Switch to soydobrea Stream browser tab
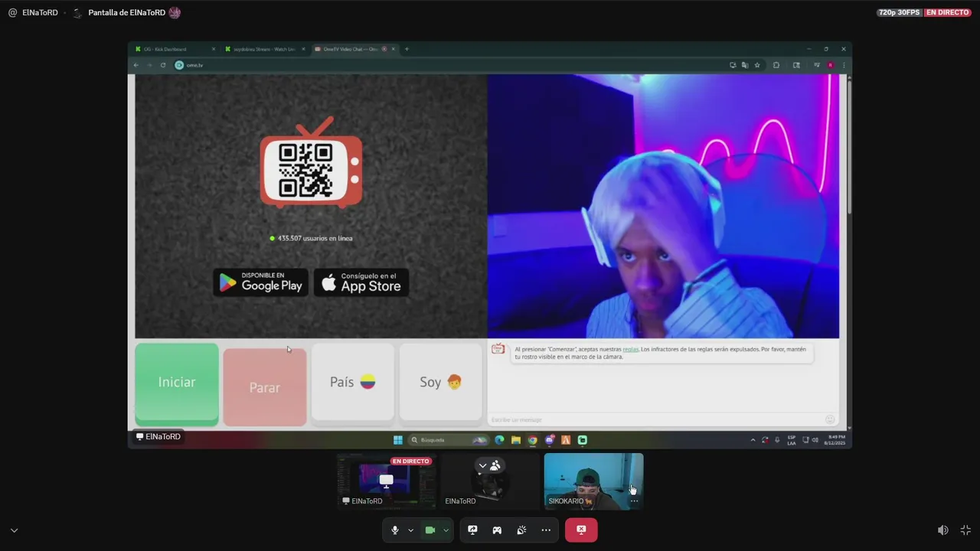This screenshot has height=551, width=980. pyautogui.click(x=265, y=49)
